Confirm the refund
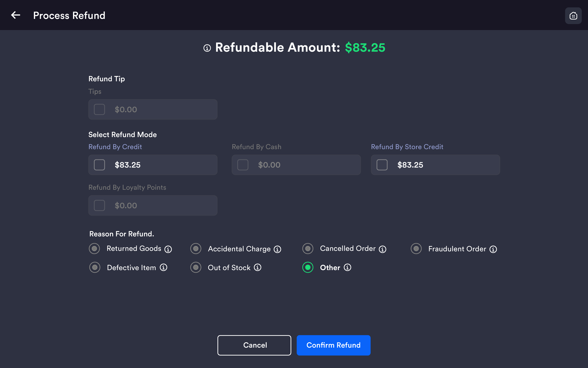This screenshot has width=588, height=368. [333, 345]
